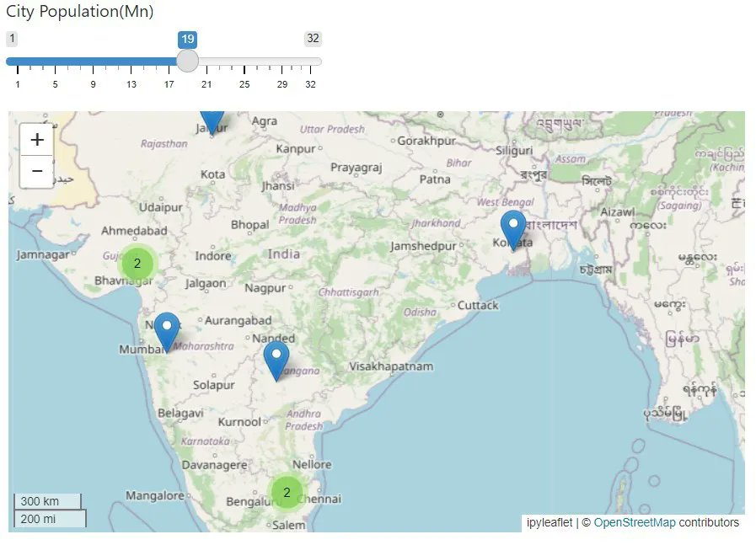
Task: Click the Solapur city label
Action: 213,385
